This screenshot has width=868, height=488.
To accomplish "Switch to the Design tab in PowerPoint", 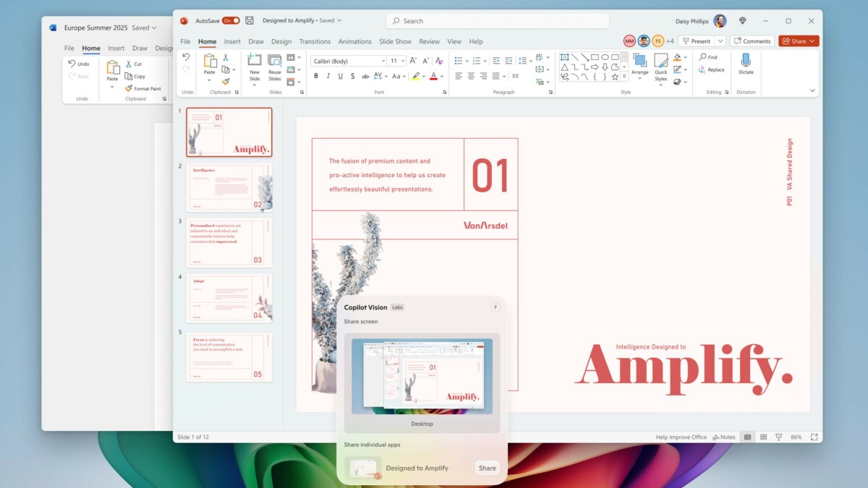I will [281, 42].
